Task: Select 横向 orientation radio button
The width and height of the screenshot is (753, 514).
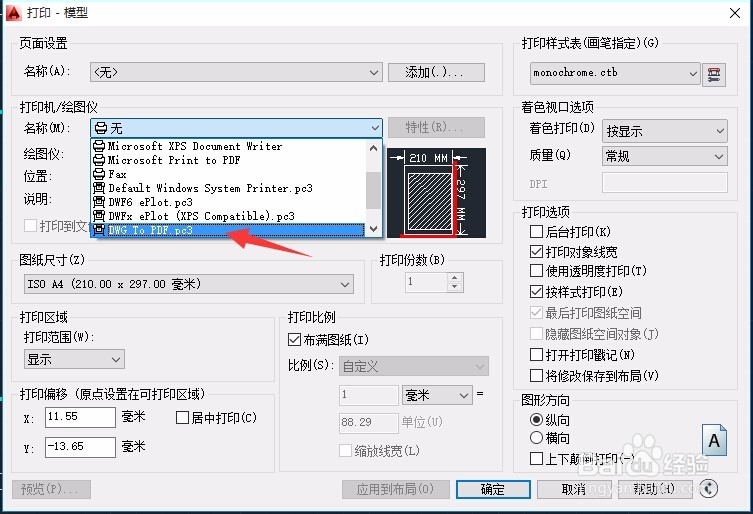Action: (536, 438)
